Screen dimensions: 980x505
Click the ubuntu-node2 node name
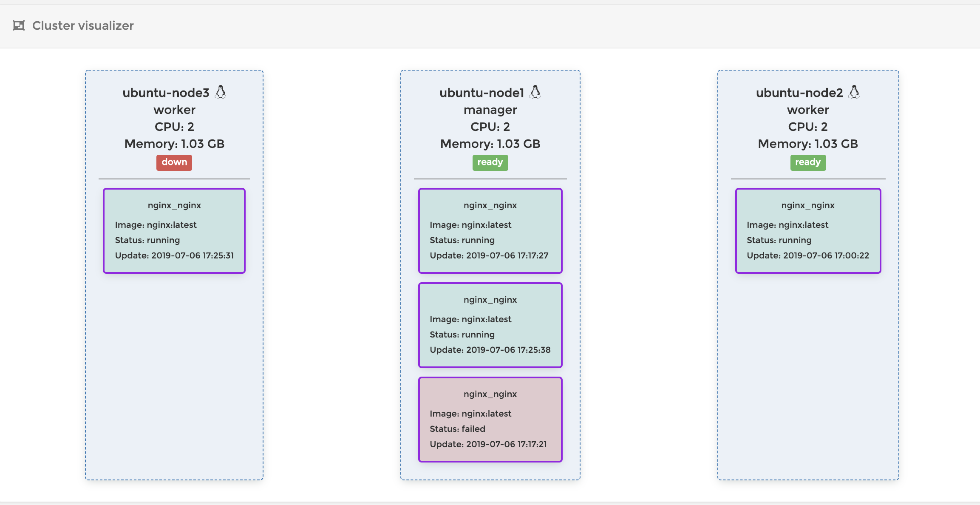click(799, 93)
